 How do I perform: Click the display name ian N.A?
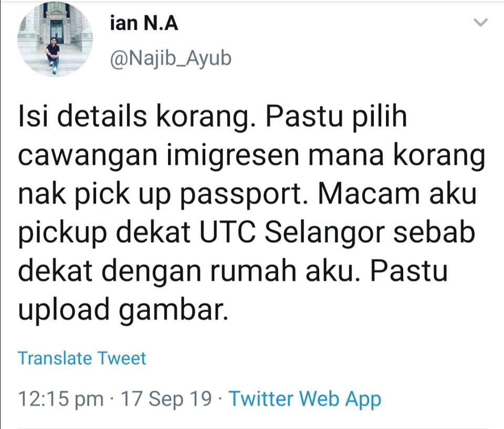coord(144,24)
